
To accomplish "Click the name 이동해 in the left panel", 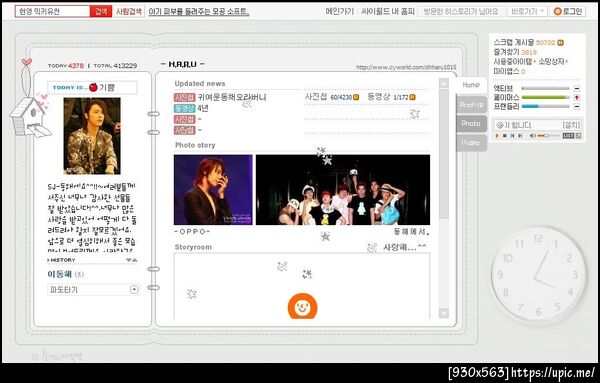I will pyautogui.click(x=60, y=274).
